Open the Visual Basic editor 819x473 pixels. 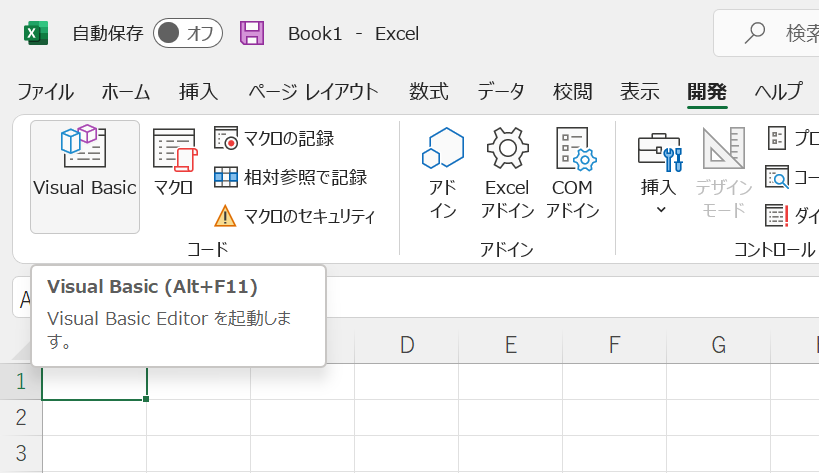point(84,175)
